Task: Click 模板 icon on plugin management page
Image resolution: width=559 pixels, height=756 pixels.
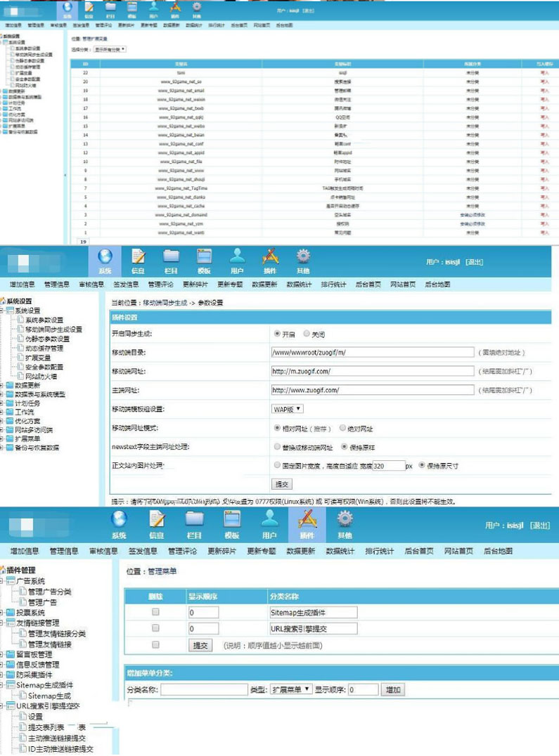Action: pyautogui.click(x=231, y=525)
